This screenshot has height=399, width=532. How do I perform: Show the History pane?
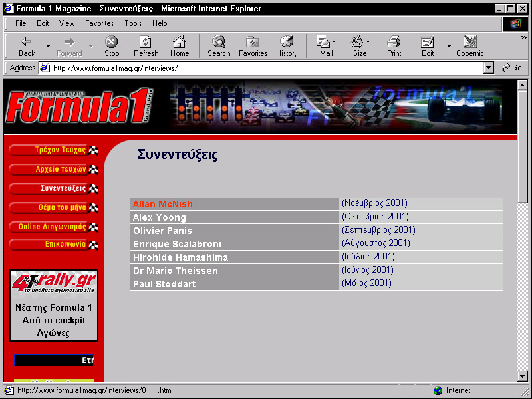click(x=287, y=46)
